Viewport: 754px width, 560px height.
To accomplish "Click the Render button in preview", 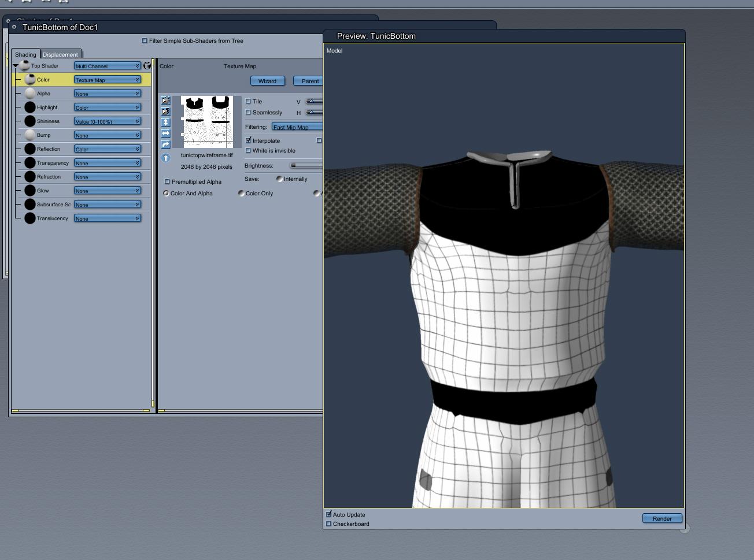I will pos(662,518).
